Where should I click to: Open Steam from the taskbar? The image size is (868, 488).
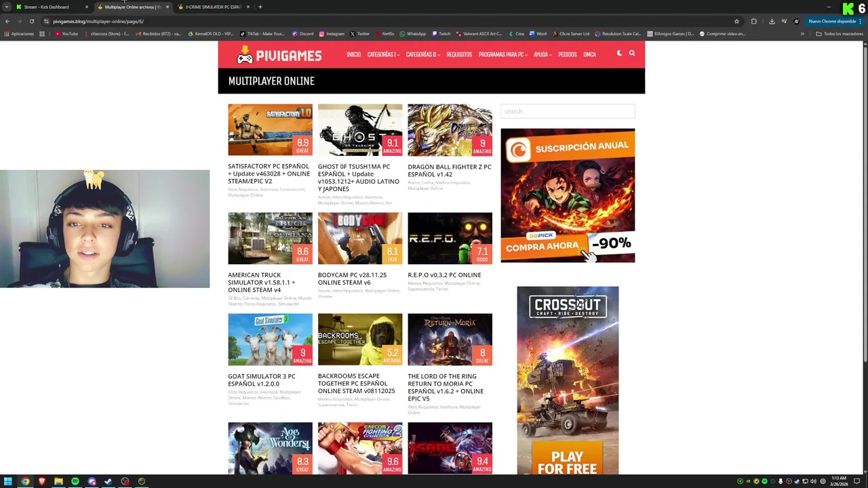point(108,481)
